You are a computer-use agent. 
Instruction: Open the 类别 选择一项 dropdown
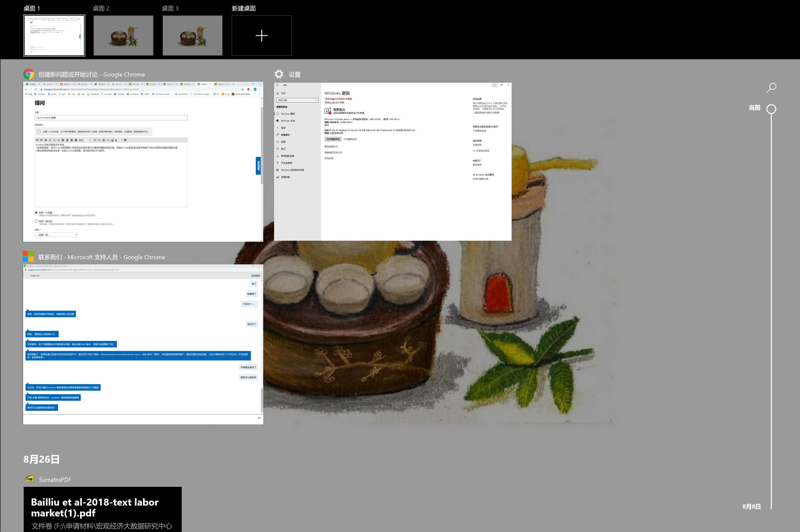tap(56, 235)
